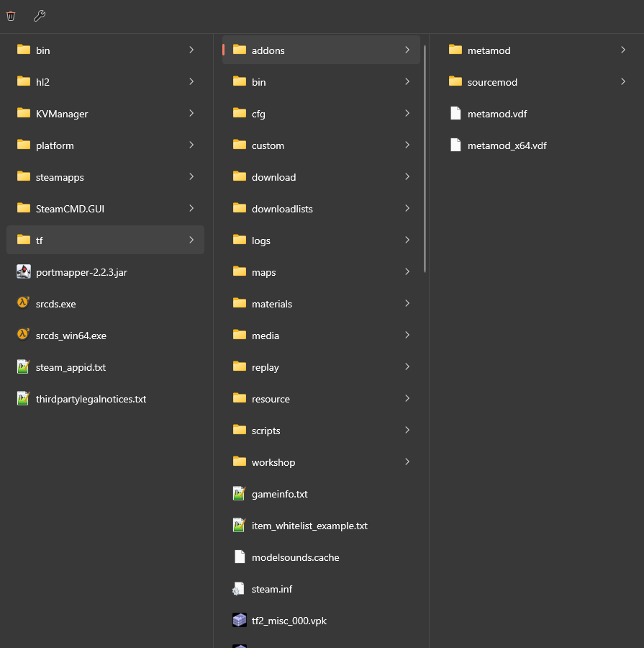Image resolution: width=644 pixels, height=648 pixels.
Task: Select the 'srcds_win64.exe' file name
Action: (71, 336)
